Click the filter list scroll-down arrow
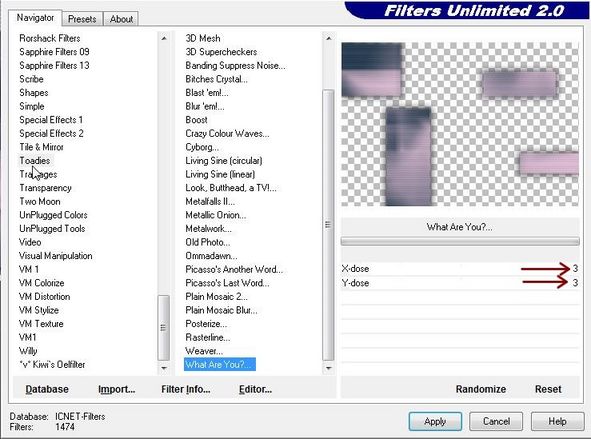The image size is (591, 439). click(328, 368)
